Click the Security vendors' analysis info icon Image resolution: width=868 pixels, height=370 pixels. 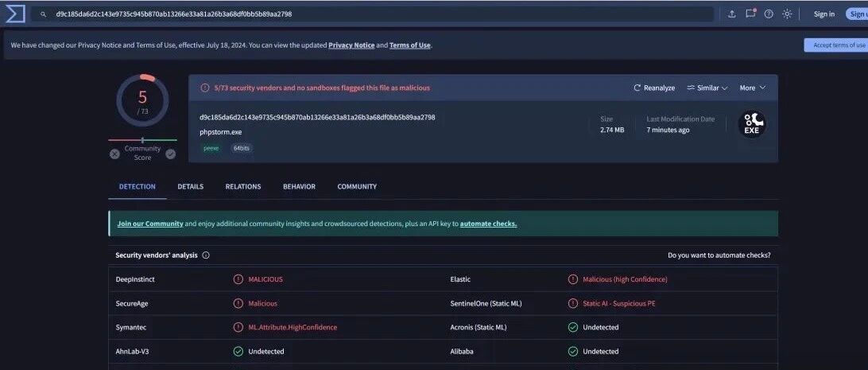(x=206, y=255)
